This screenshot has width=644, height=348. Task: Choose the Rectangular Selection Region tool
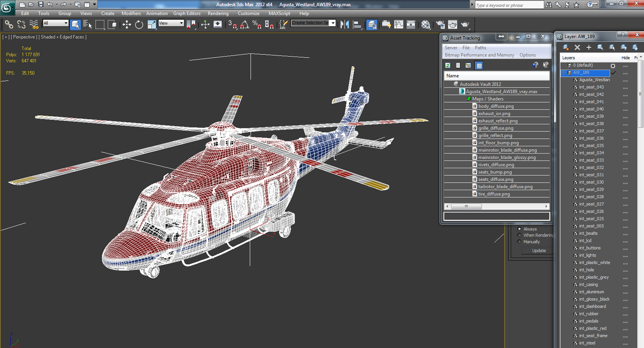(x=100, y=24)
